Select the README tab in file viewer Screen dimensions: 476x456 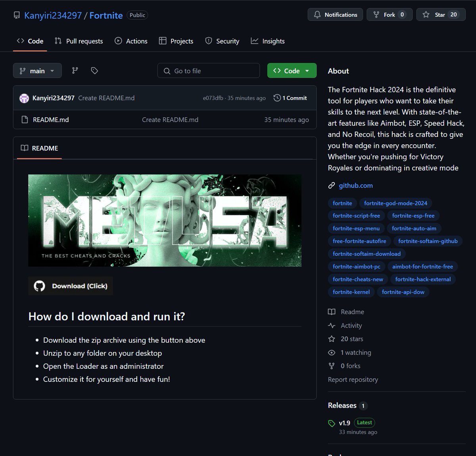(39, 148)
